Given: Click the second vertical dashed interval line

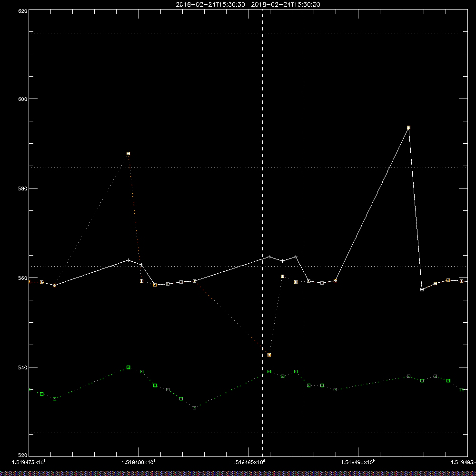Looking at the screenshot, I should point(302,232).
